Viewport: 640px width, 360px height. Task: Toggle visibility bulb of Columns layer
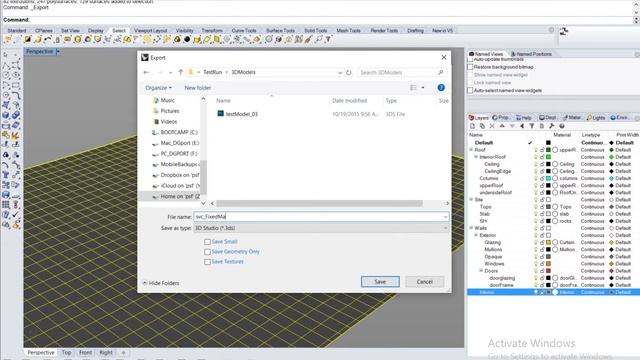click(x=536, y=178)
